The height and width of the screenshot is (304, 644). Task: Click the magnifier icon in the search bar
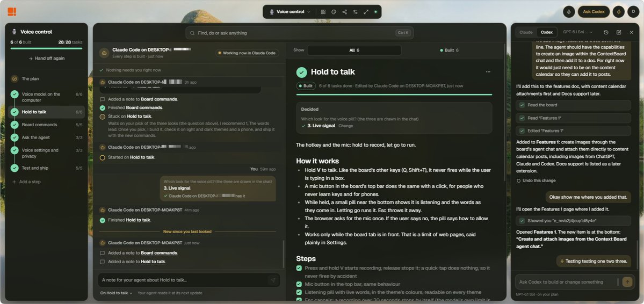[193, 33]
